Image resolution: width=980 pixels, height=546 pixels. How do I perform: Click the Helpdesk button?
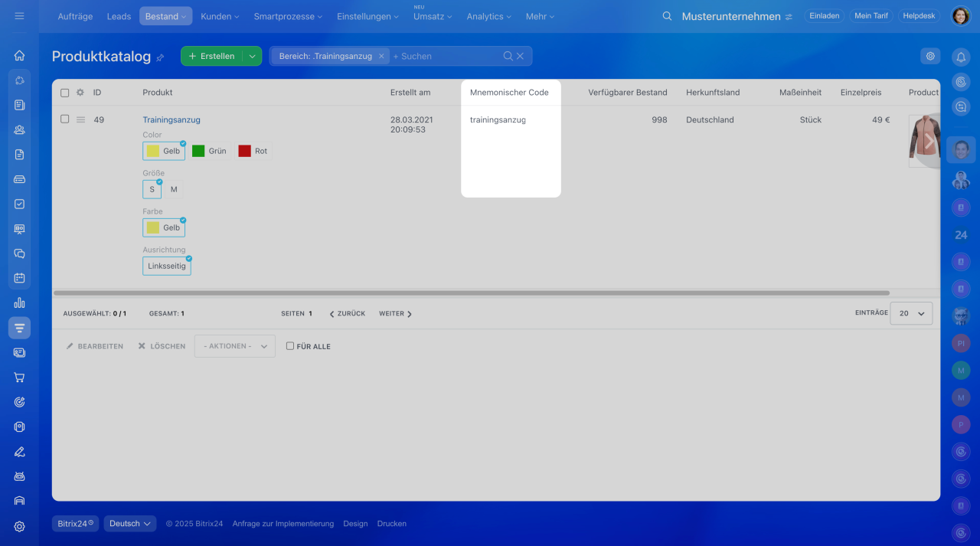click(920, 16)
